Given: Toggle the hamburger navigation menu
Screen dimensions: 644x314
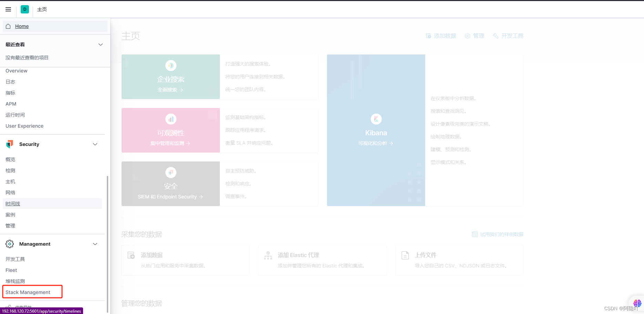Looking at the screenshot, I should coord(8,9).
